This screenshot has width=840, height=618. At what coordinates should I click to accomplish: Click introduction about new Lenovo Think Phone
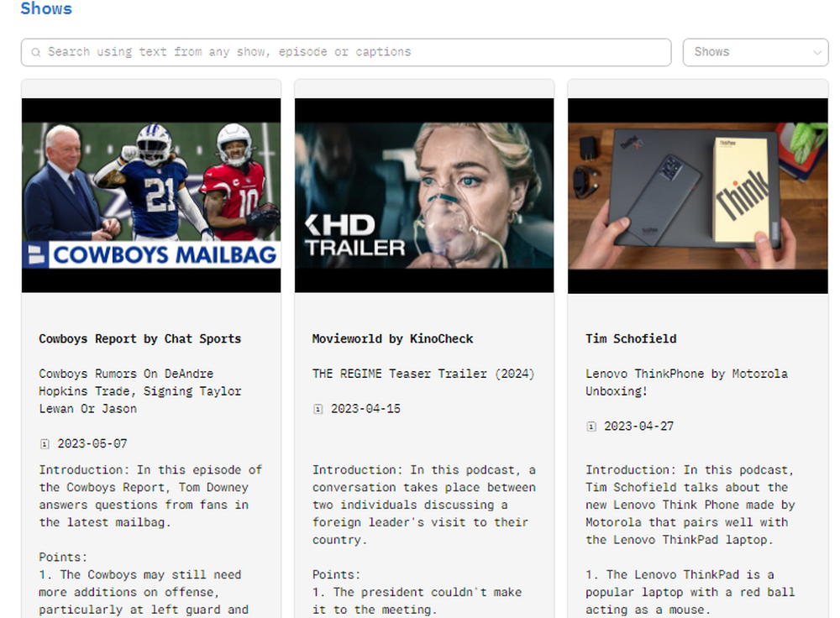[690, 505]
